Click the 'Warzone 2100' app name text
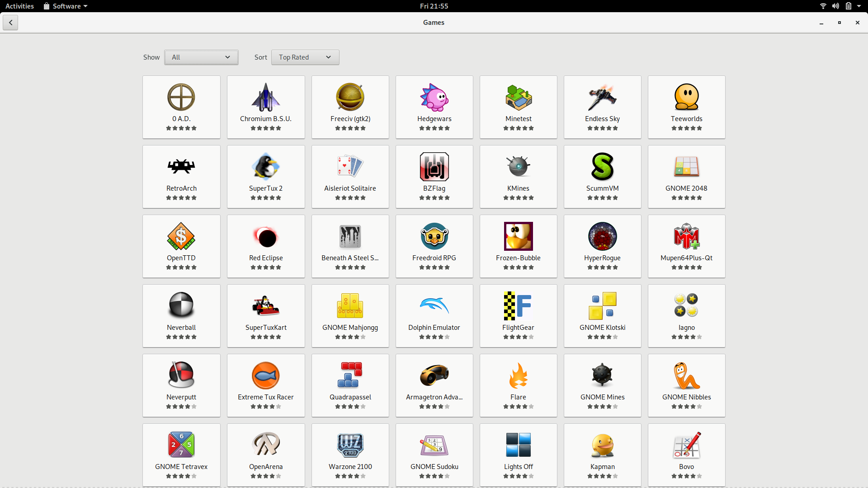Image resolution: width=868 pixels, height=488 pixels. pyautogui.click(x=350, y=467)
